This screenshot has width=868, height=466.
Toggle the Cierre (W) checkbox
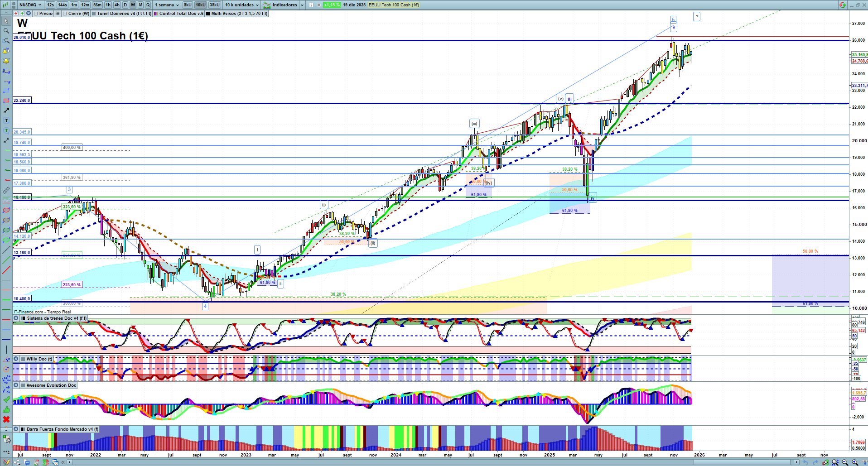(x=65, y=14)
